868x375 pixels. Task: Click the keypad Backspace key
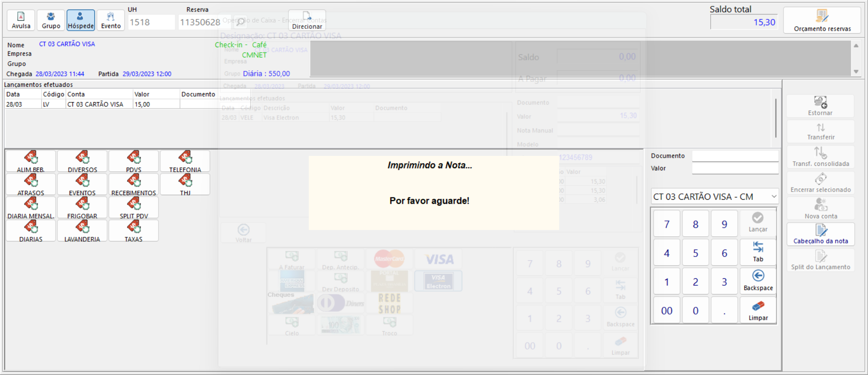point(758,281)
